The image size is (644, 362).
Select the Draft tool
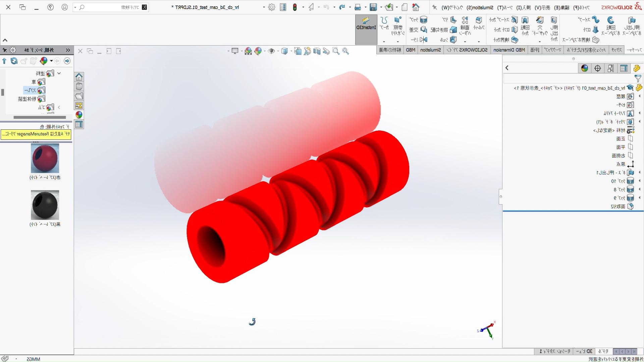tap(444, 30)
